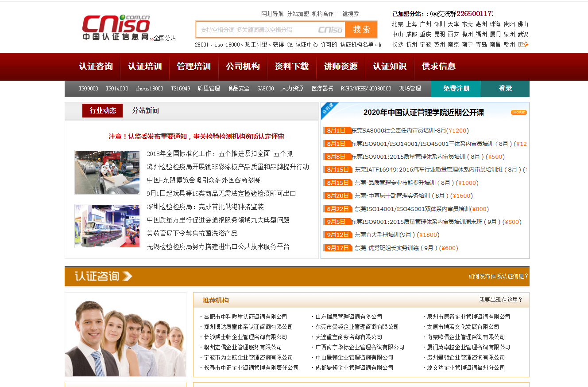Open the 认证培训 menu
This screenshot has height=387, width=588.
click(145, 66)
